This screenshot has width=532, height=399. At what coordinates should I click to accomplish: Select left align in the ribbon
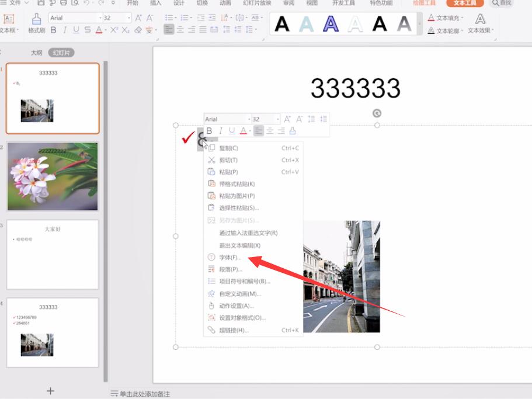pos(169,30)
